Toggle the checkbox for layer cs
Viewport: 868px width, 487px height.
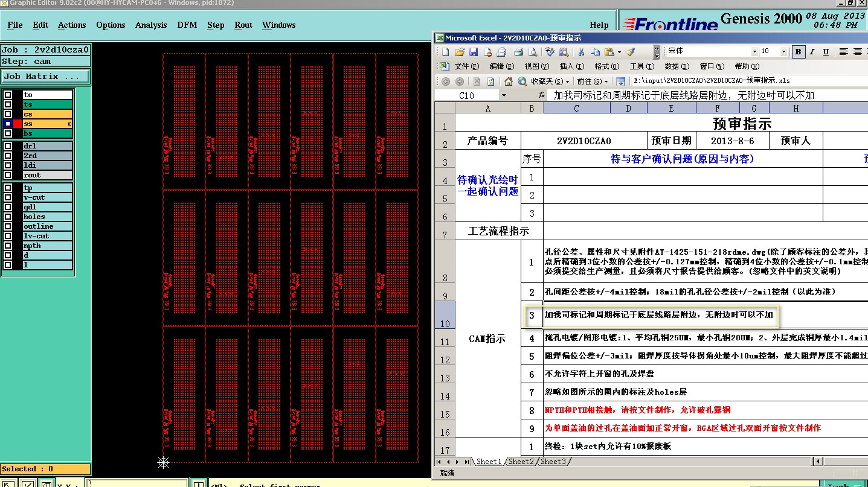(x=8, y=114)
